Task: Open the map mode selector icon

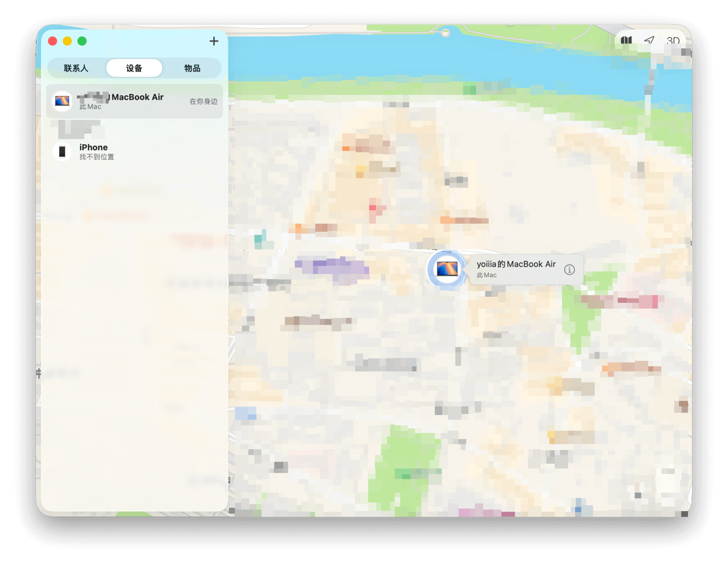Action: (626, 41)
